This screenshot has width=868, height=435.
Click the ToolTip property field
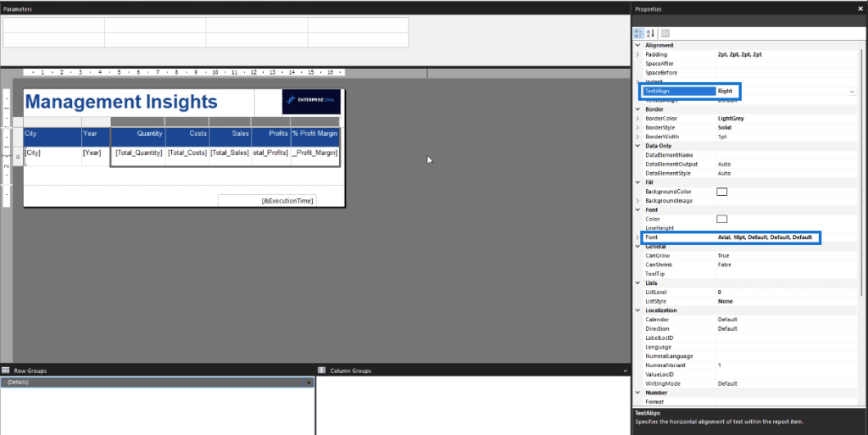point(786,274)
